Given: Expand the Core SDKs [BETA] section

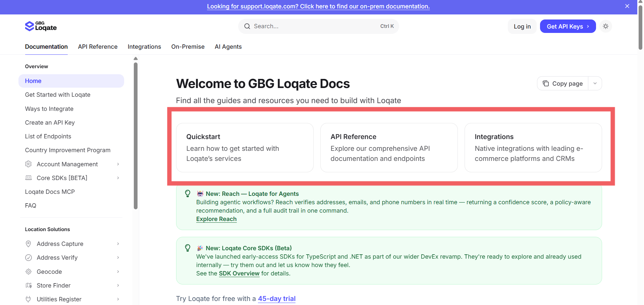Looking at the screenshot, I should 118,178.
